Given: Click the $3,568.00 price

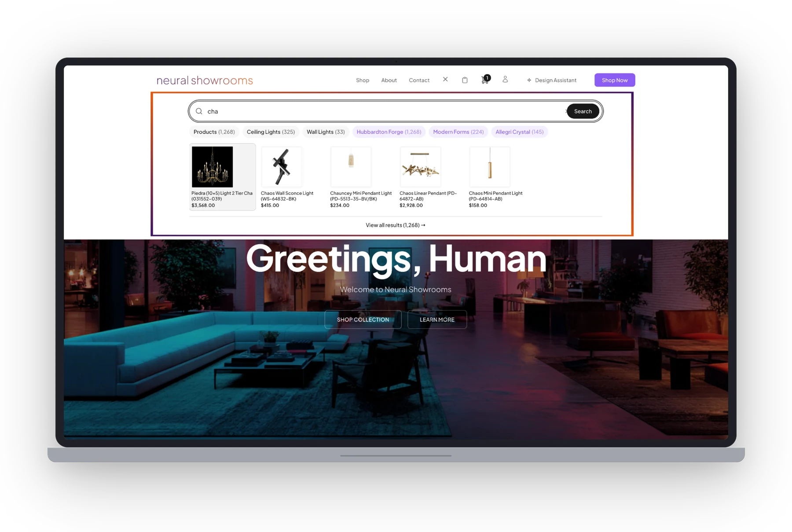Looking at the screenshot, I should 203,205.
